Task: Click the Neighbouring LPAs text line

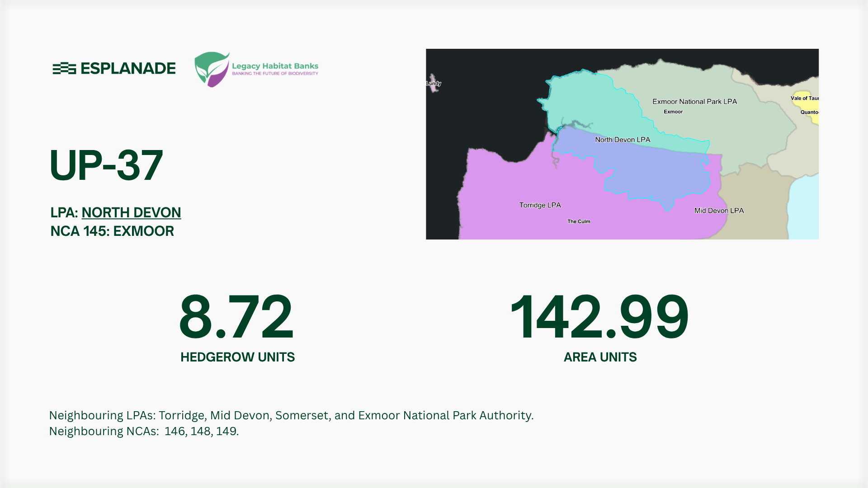Action: click(x=291, y=415)
